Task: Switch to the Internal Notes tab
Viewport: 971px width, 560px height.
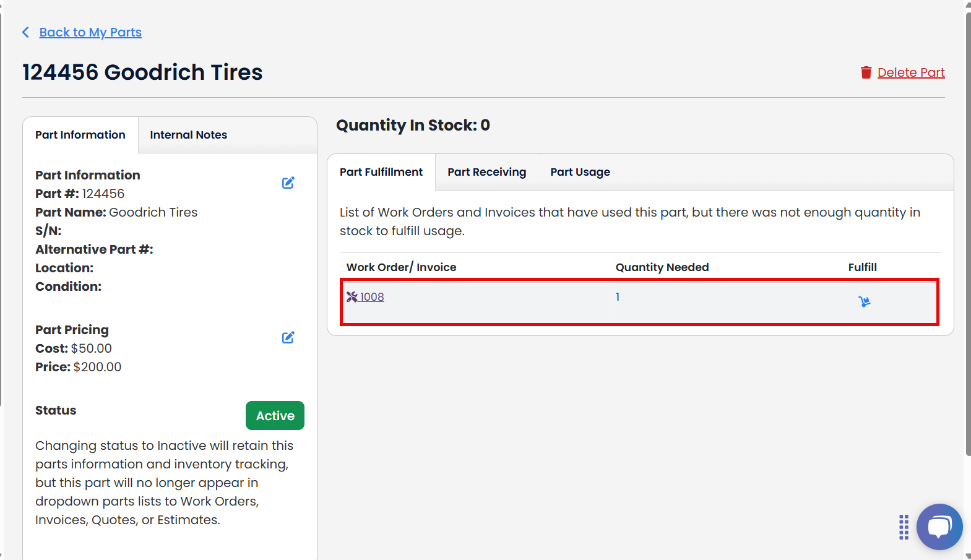Action: [188, 135]
